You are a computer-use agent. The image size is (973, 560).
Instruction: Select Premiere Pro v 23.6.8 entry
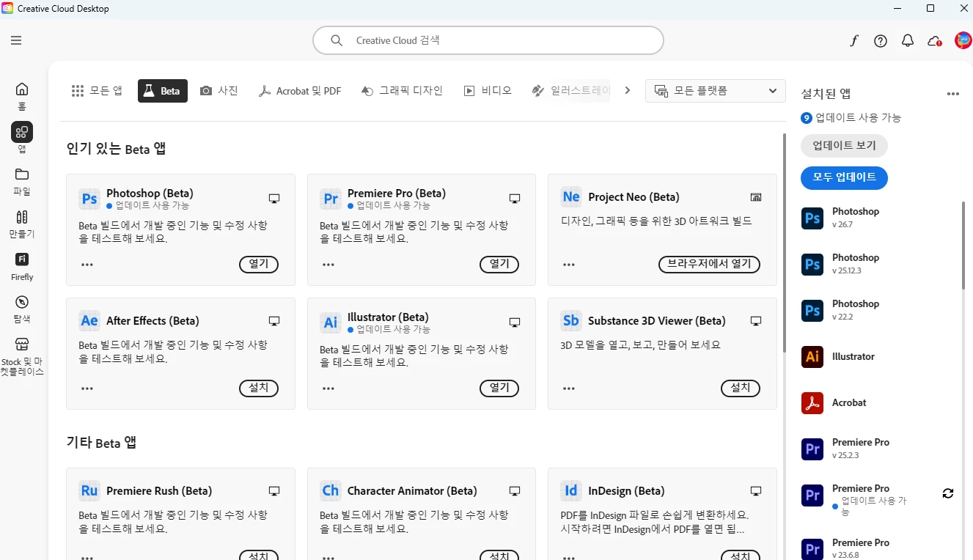[877, 549]
